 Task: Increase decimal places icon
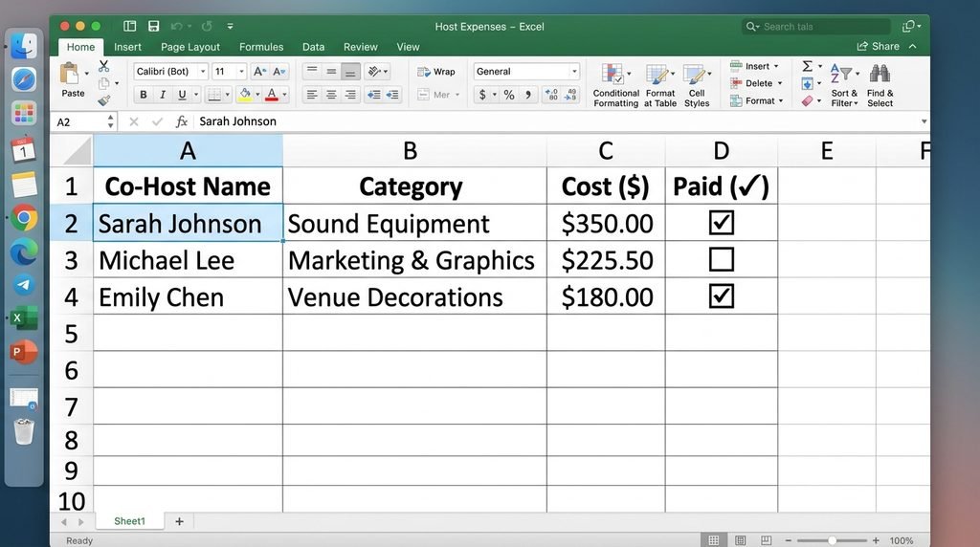click(x=551, y=95)
